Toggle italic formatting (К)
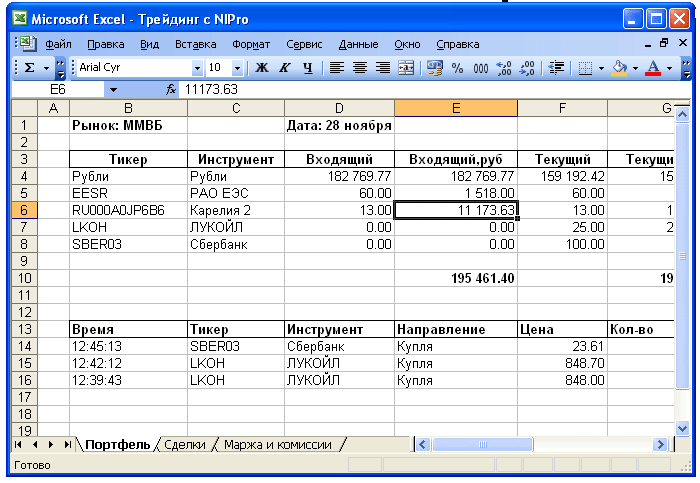700x483 pixels. point(285,68)
